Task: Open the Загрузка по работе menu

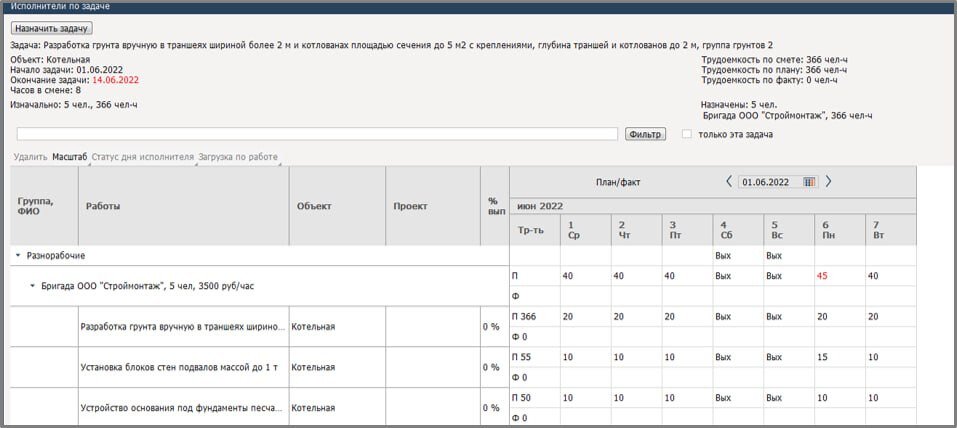Action: 238,157
